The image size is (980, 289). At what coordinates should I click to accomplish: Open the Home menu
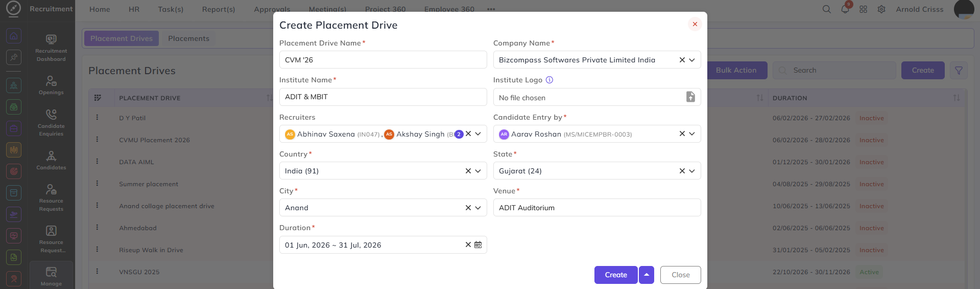pos(100,9)
